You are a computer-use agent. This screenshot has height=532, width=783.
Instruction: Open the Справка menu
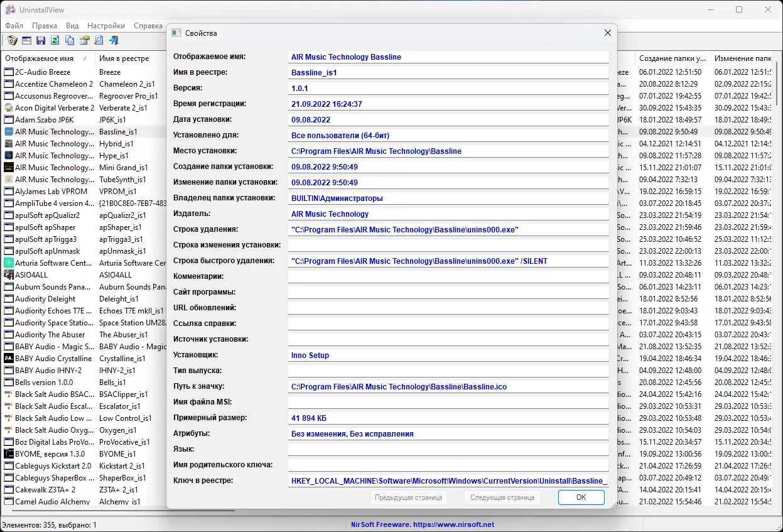coord(148,26)
